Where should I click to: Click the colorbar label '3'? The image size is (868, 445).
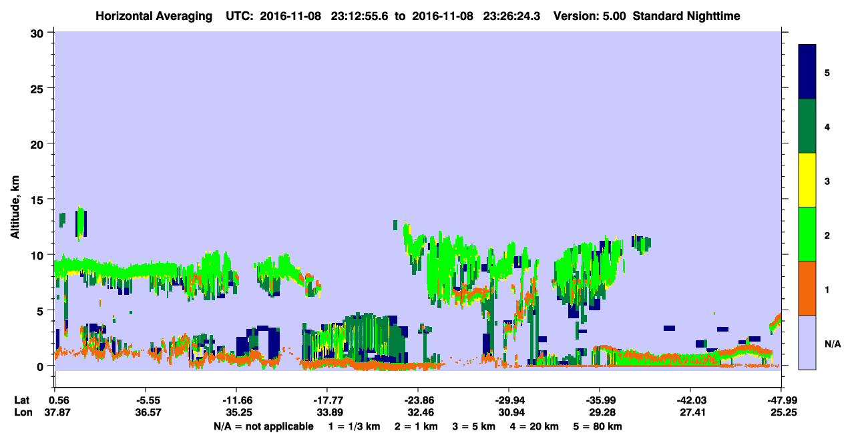[x=827, y=180]
